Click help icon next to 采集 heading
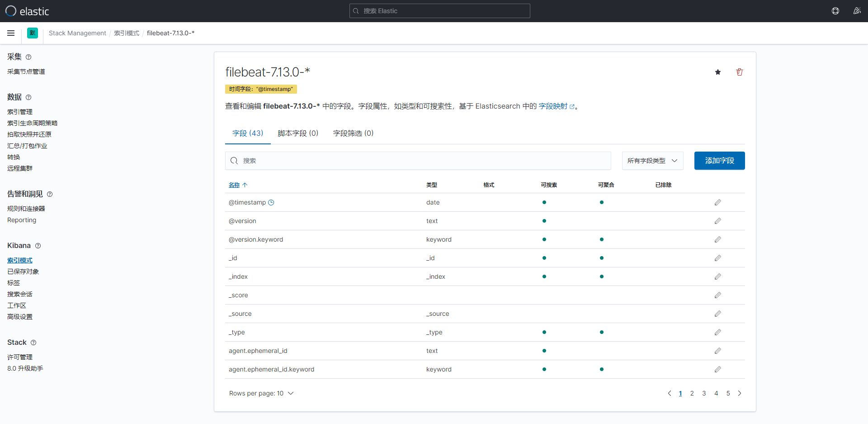868x424 pixels. [x=28, y=57]
